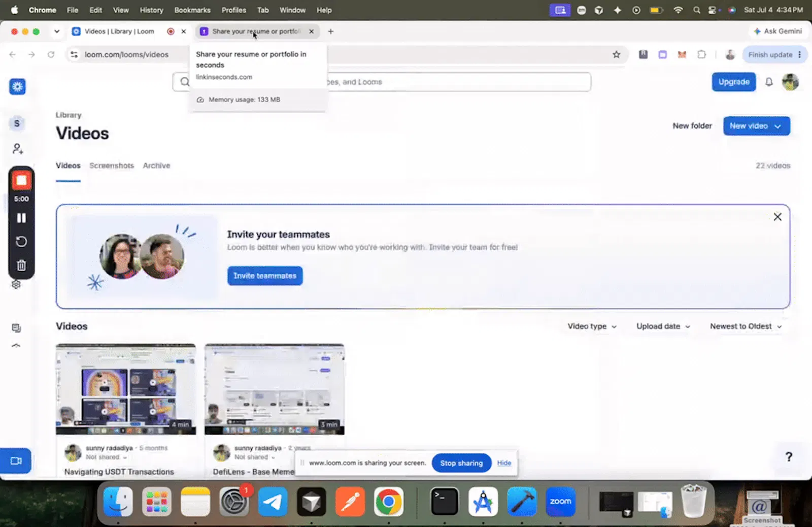Click Invite teammates button
The width and height of the screenshot is (812, 527).
pyautogui.click(x=265, y=276)
